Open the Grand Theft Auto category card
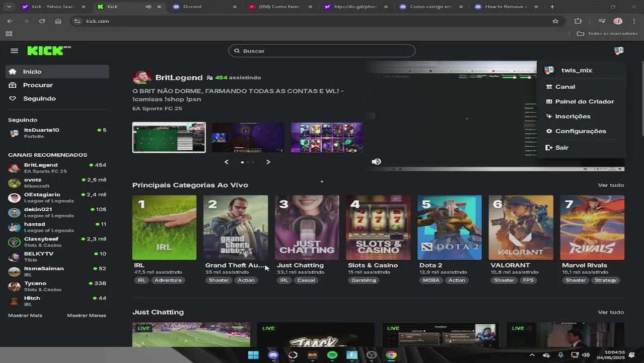This screenshot has width=644, height=363. point(236,228)
